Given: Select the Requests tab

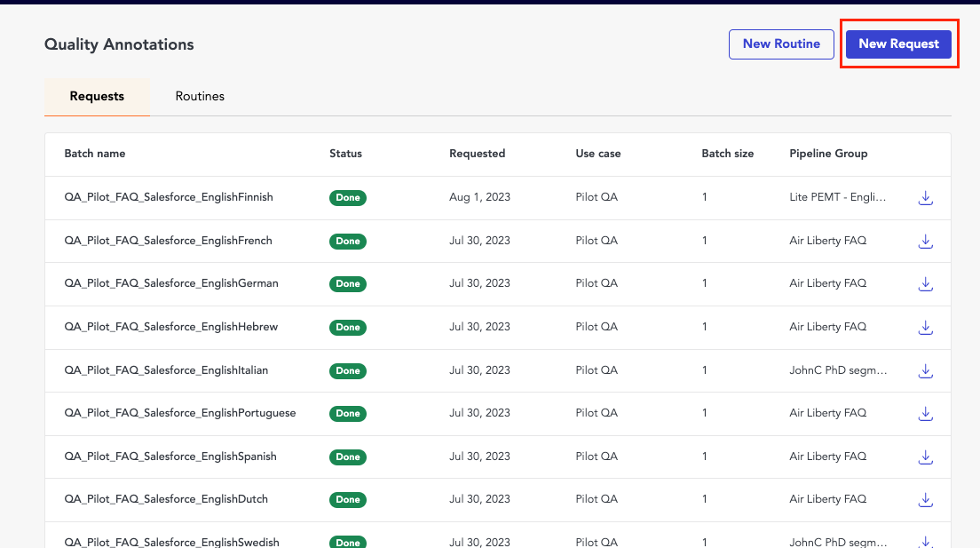Looking at the screenshot, I should click(97, 96).
